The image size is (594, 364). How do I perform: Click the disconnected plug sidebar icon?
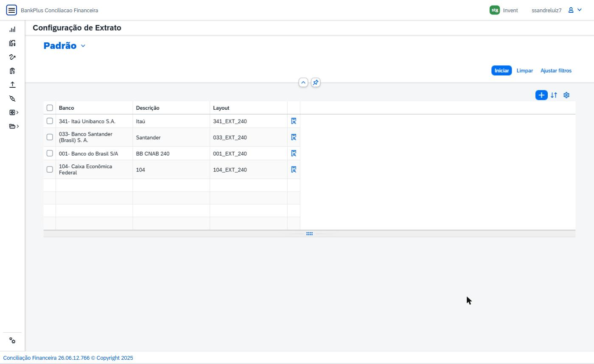12,99
